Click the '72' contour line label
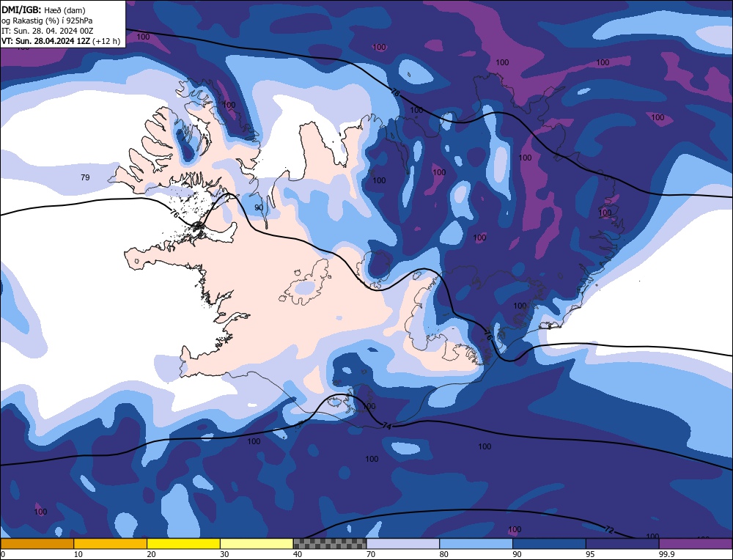This screenshot has width=733, height=560. pyautogui.click(x=608, y=530)
